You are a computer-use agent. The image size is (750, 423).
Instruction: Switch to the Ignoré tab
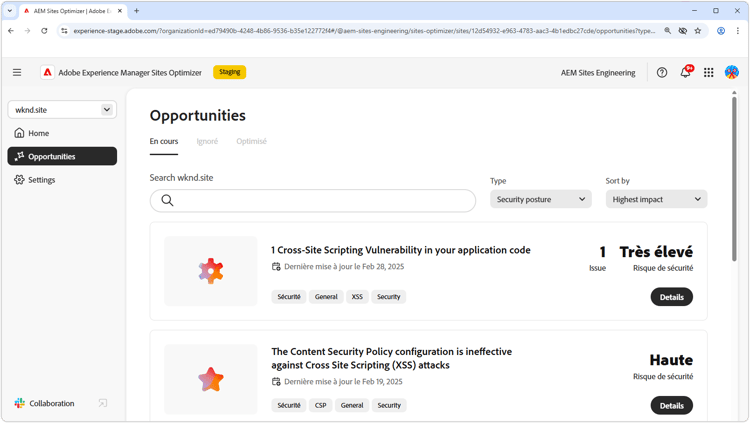tap(207, 141)
